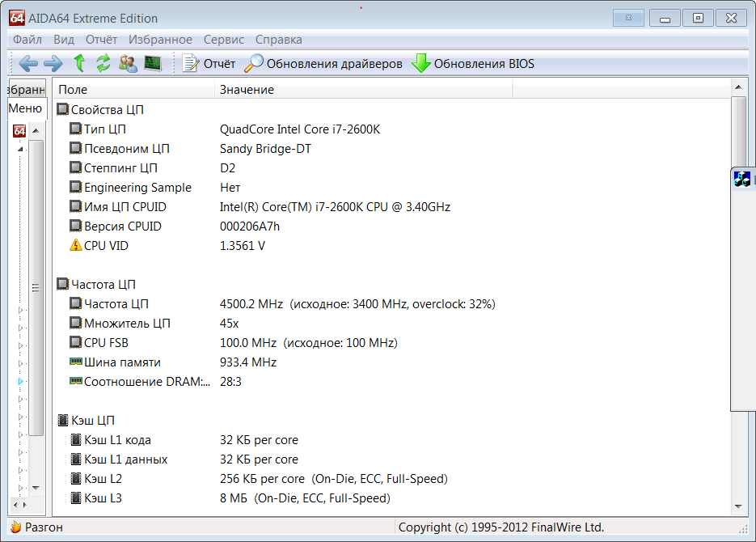Expand the blue highlighted tree node arrow
756x542 pixels.
(x=20, y=381)
